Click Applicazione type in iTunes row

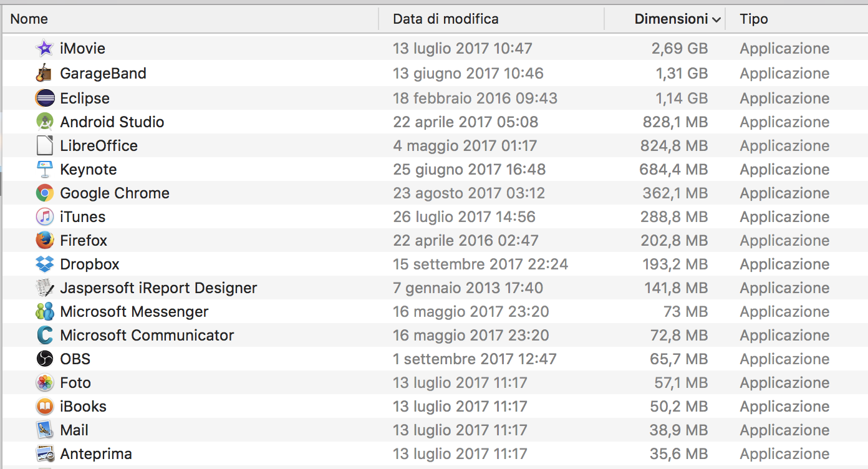coord(784,216)
